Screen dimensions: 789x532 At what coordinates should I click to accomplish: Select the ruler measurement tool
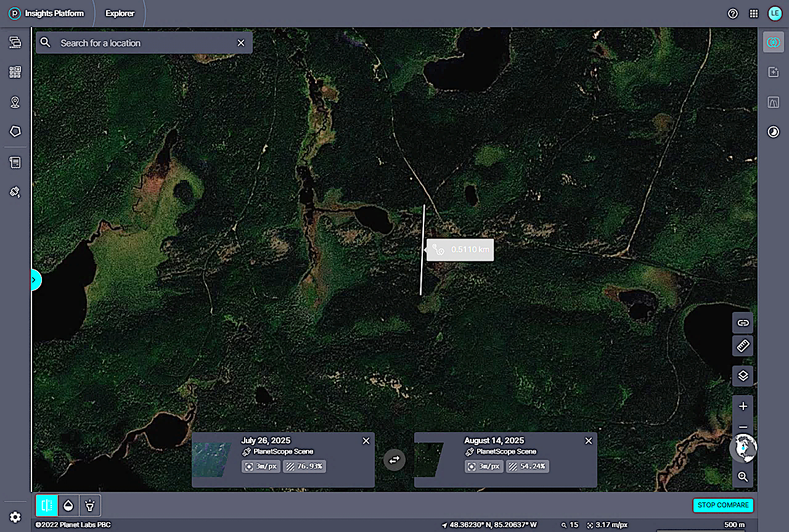[743, 346]
